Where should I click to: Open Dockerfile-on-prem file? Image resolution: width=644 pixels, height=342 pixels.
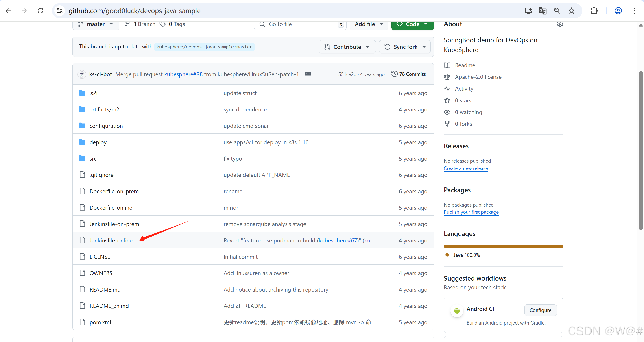tap(114, 191)
